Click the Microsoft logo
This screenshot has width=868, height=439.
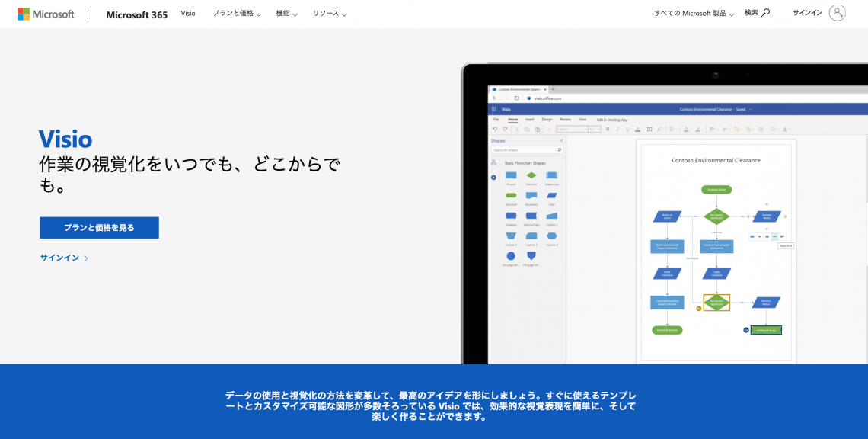(46, 14)
